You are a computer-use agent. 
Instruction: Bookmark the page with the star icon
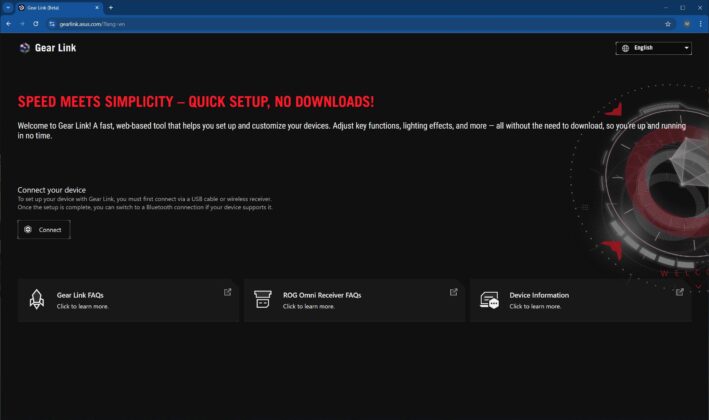coord(668,24)
